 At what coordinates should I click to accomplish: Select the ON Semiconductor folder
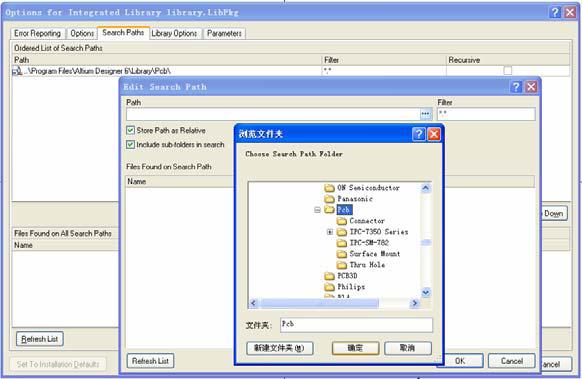[362, 188]
